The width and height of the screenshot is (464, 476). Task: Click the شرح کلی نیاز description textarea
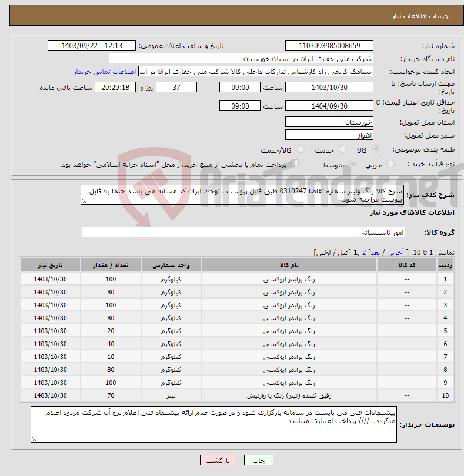pyautogui.click(x=242, y=195)
